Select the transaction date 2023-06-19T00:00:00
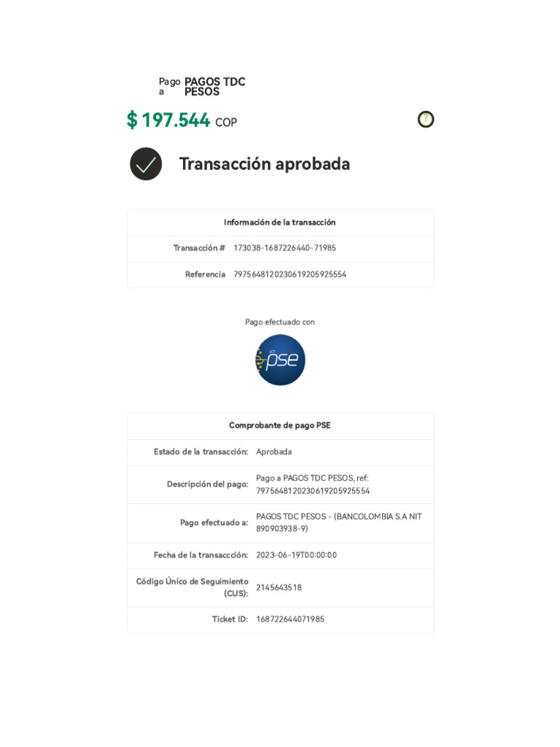The image size is (560, 747). click(x=296, y=555)
